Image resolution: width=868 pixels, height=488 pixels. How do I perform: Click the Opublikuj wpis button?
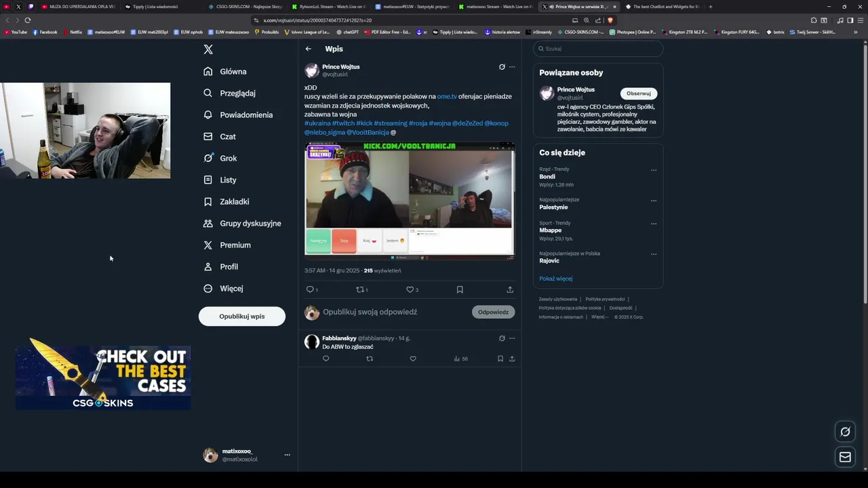242,317
